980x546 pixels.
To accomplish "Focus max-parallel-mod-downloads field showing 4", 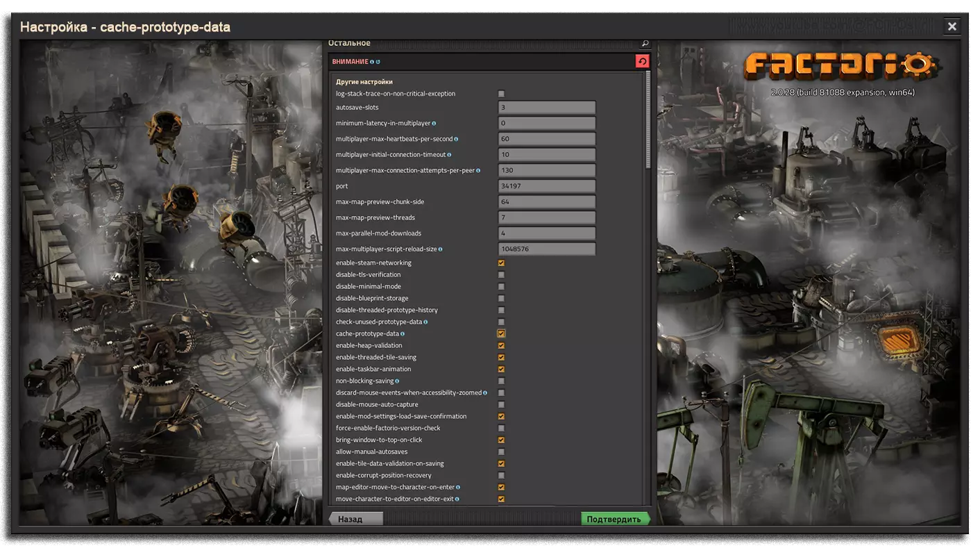I will coord(547,233).
